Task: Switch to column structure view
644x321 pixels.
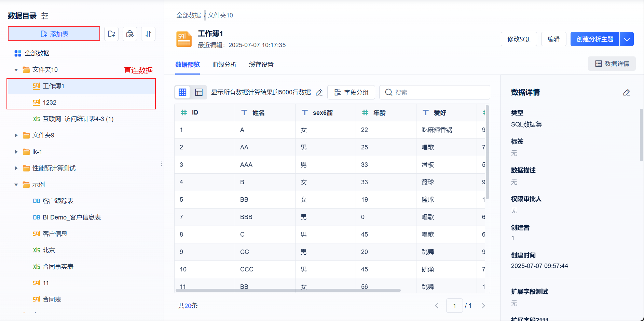Action: coord(199,92)
